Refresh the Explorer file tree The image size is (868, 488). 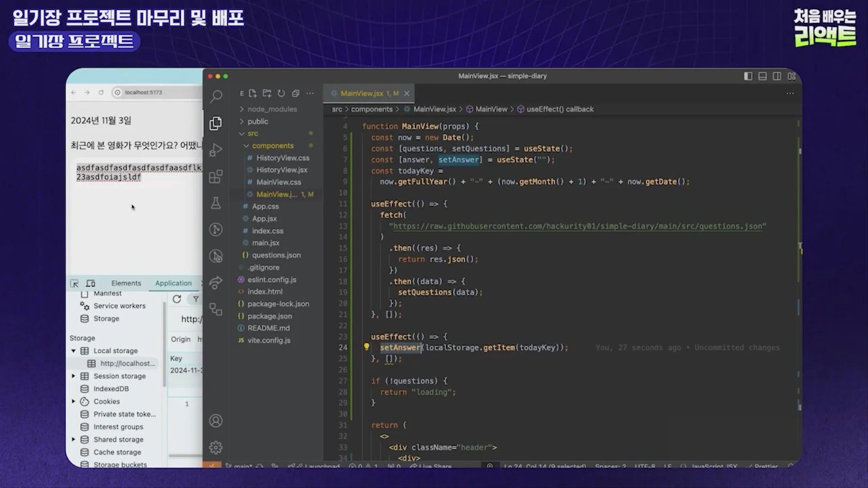point(281,94)
